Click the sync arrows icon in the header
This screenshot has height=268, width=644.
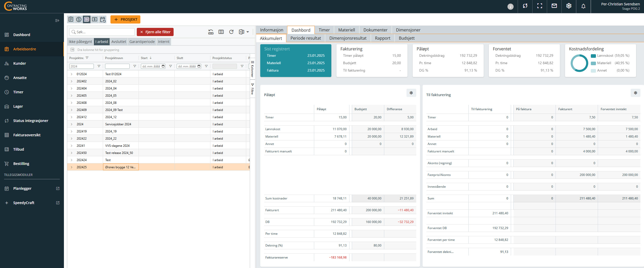point(525,6)
